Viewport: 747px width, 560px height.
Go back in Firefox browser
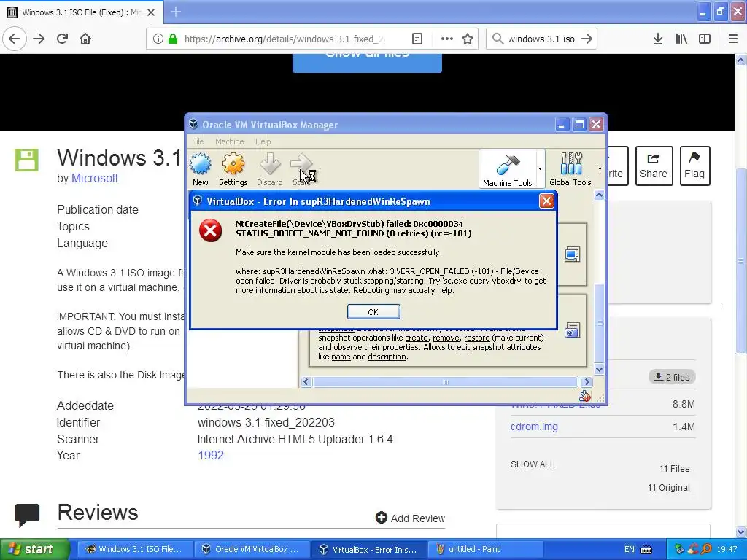15,39
